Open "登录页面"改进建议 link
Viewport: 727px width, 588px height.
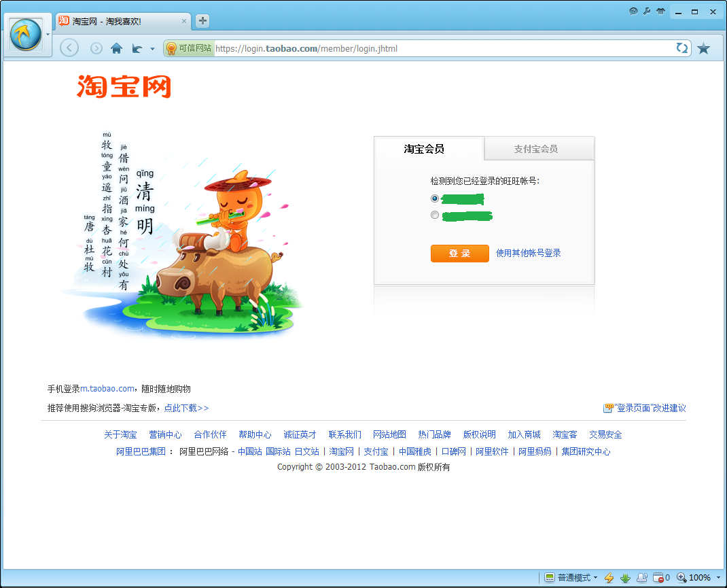(x=650, y=408)
